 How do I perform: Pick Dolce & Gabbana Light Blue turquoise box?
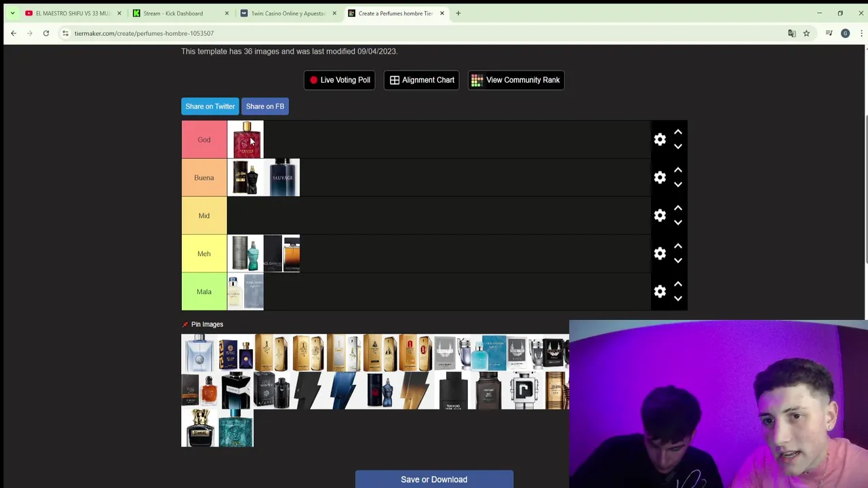coord(490,353)
